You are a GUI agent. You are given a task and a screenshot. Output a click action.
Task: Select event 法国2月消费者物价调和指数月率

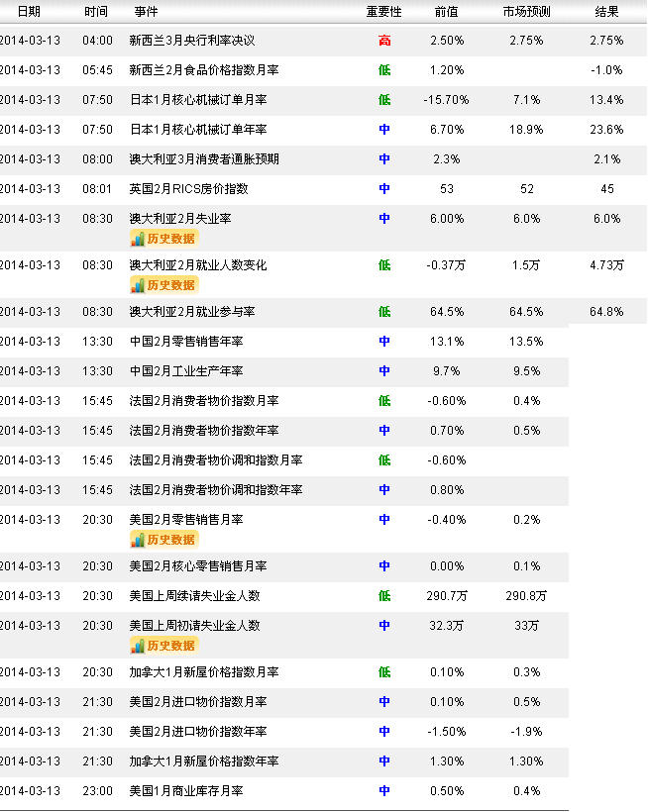pyautogui.click(x=215, y=460)
